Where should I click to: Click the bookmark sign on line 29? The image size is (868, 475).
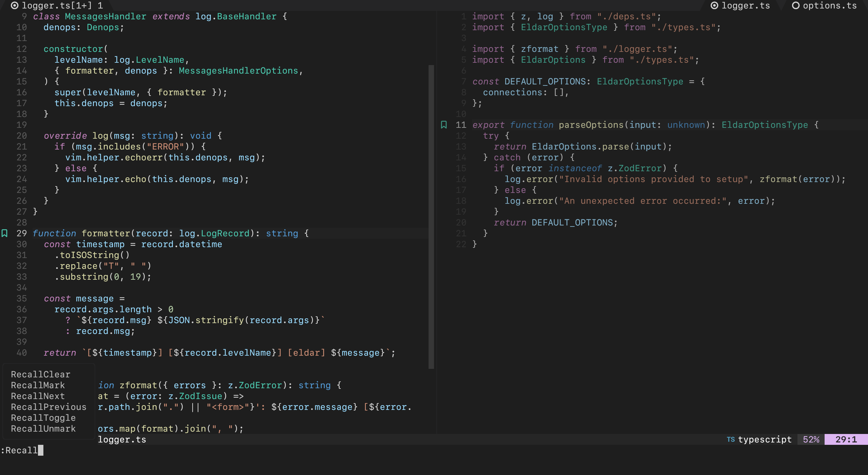tap(5, 233)
